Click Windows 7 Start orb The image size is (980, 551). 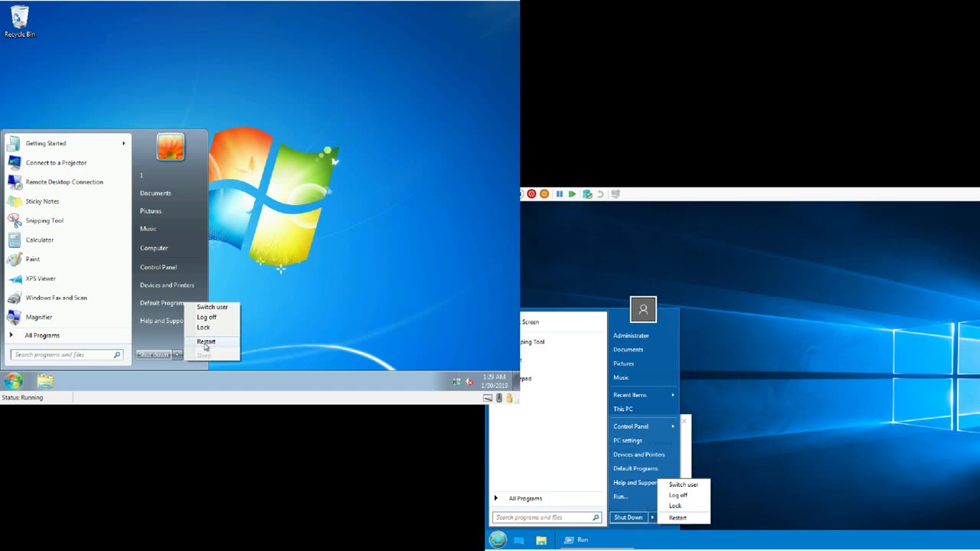point(13,380)
